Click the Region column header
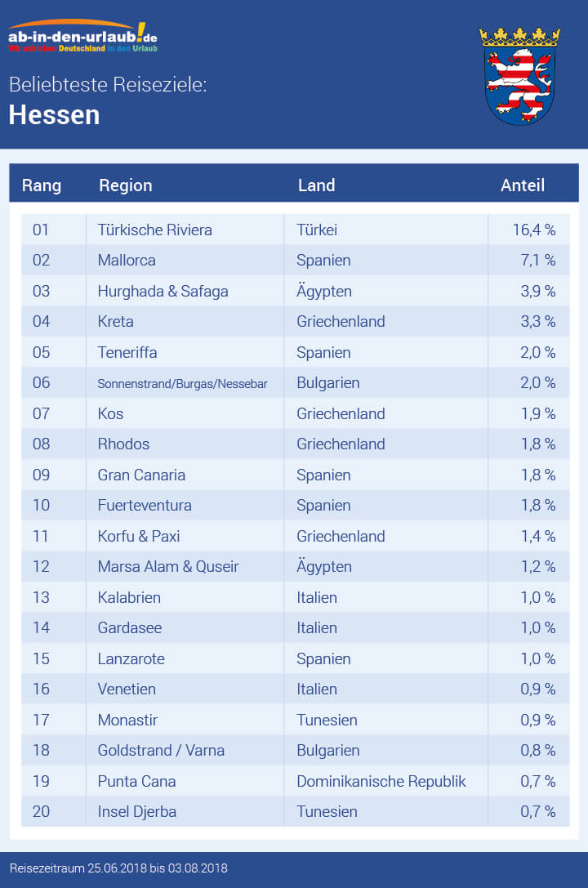 point(126,185)
